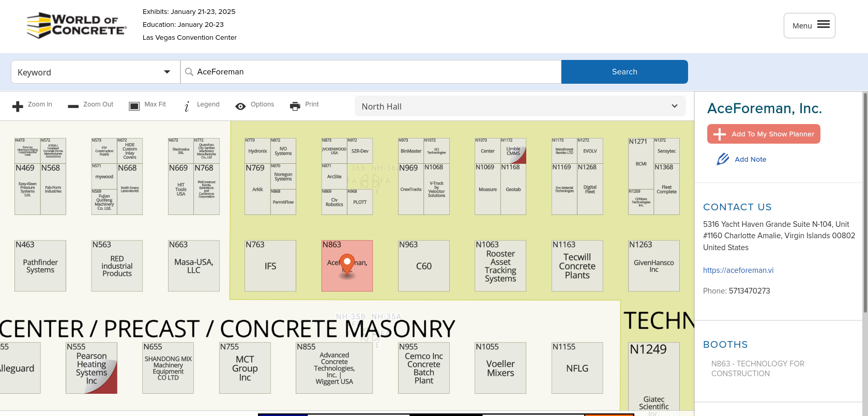The image size is (868, 416).
Task: Open the hamburger Menu button
Action: click(x=810, y=25)
